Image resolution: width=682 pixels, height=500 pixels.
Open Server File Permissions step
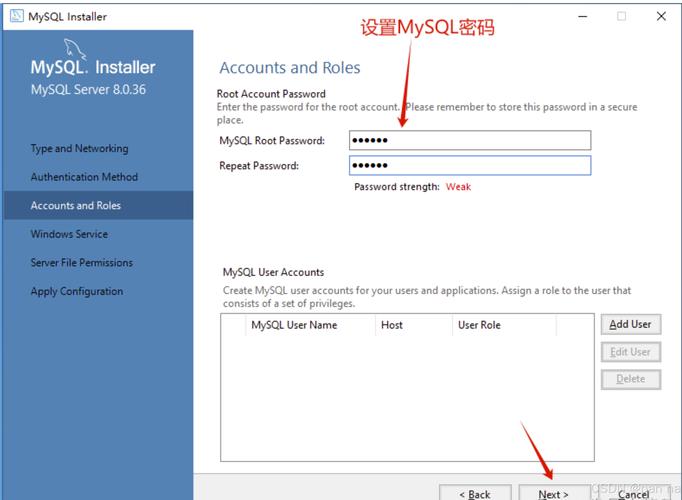pyautogui.click(x=81, y=263)
